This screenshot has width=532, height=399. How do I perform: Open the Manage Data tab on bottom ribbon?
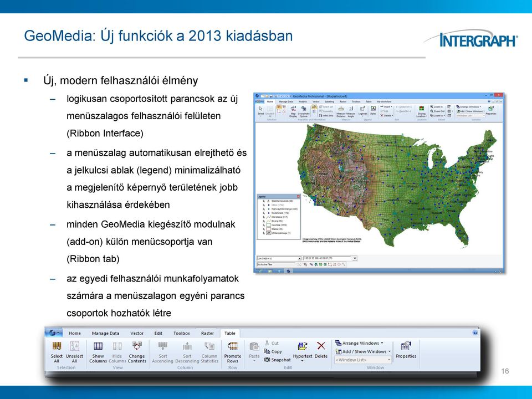point(105,333)
